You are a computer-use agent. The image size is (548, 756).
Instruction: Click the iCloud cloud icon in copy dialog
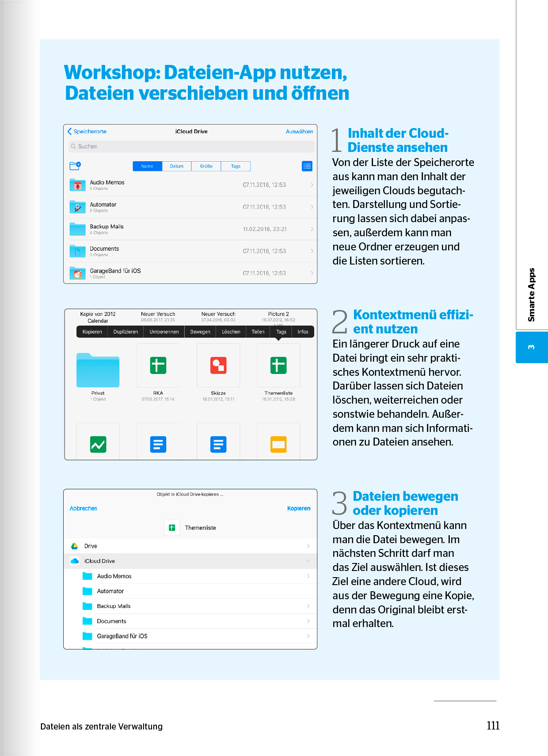click(x=75, y=561)
